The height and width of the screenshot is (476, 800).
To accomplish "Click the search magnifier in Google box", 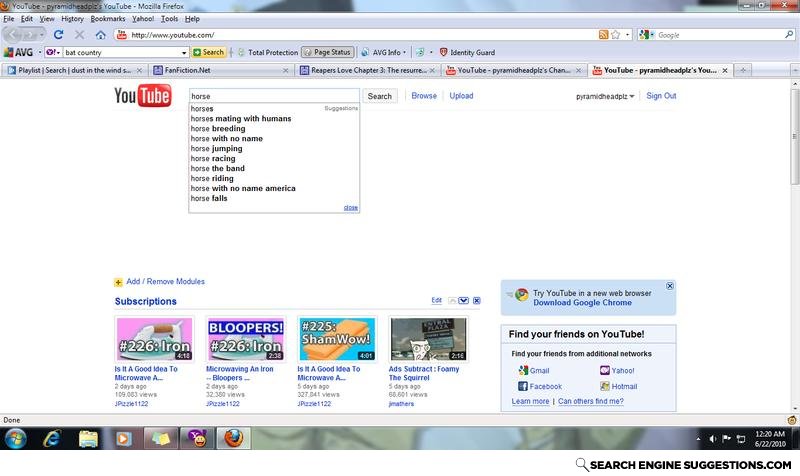I will click(x=789, y=35).
